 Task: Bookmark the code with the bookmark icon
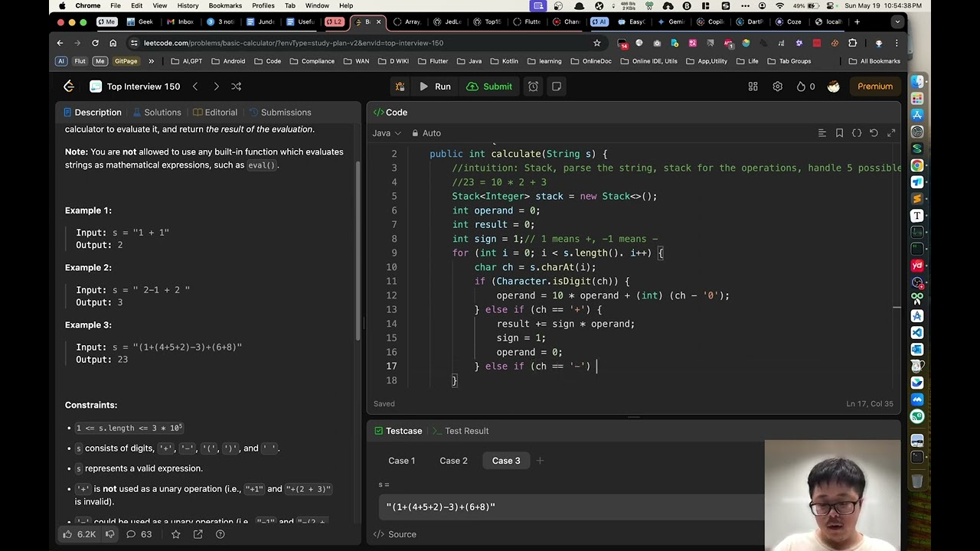pos(839,133)
